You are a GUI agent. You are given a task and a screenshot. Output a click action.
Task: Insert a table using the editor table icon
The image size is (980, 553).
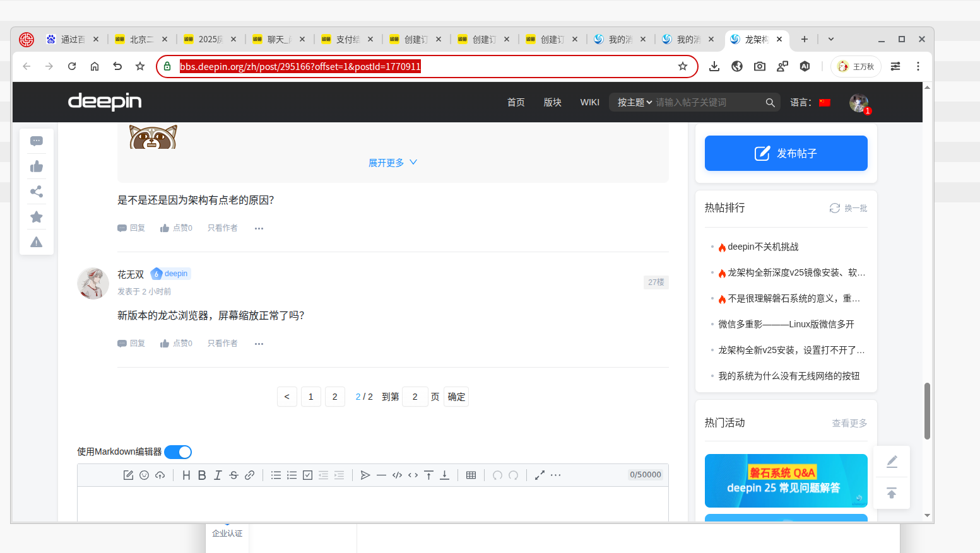click(471, 475)
